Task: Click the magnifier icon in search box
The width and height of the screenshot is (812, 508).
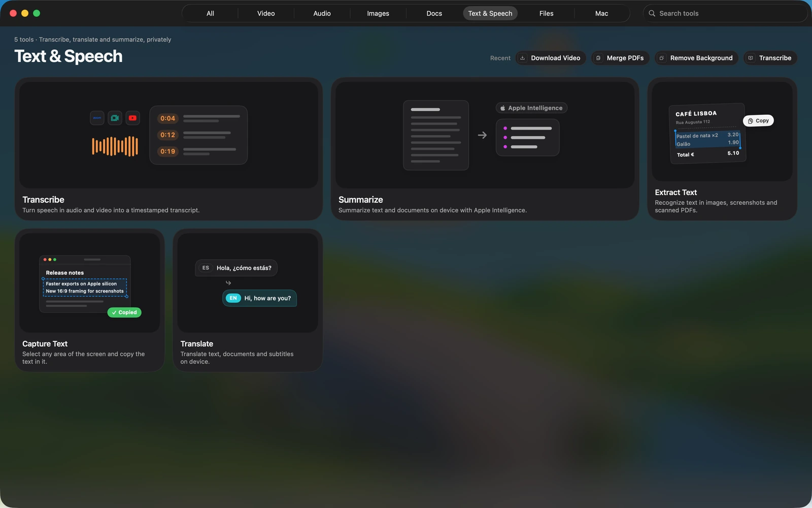Action: click(652, 13)
